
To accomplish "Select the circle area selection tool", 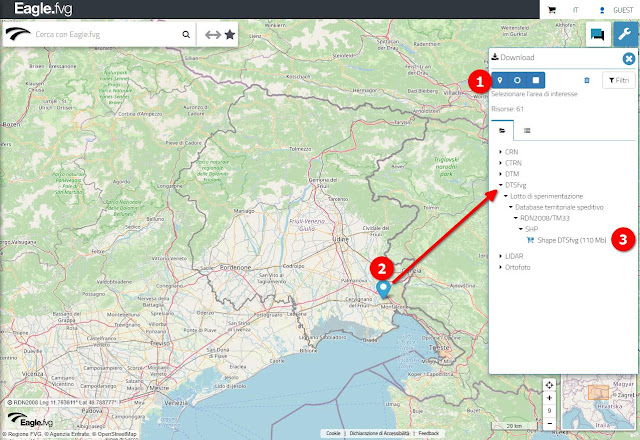I will tap(517, 80).
